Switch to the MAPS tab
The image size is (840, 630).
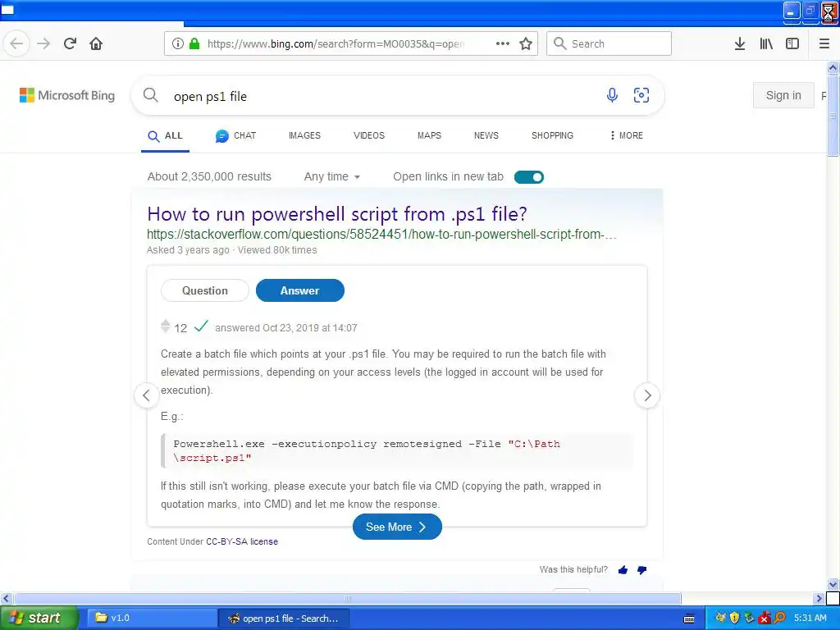(x=429, y=135)
